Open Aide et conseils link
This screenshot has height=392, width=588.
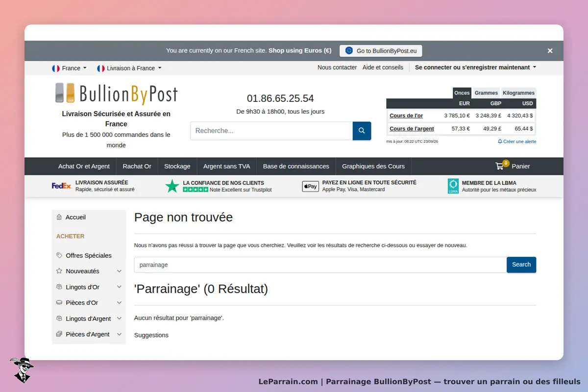pyautogui.click(x=383, y=67)
